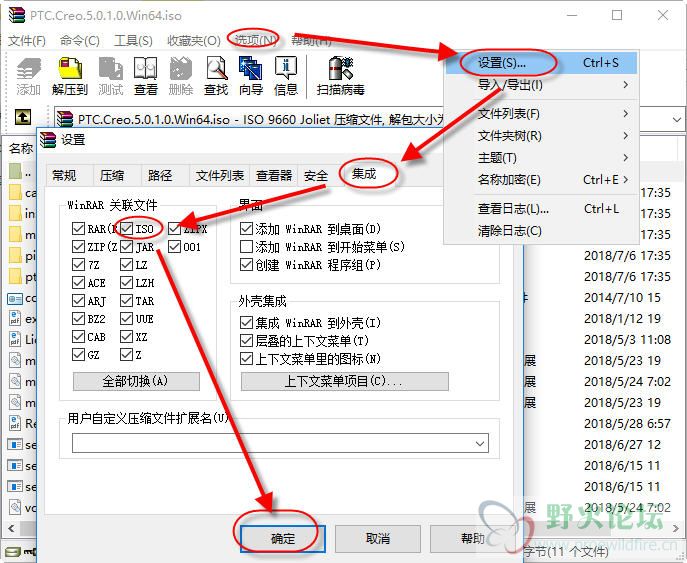The image size is (687, 563).
Task: Switch to the 集成 tab
Action: pyautogui.click(x=364, y=174)
